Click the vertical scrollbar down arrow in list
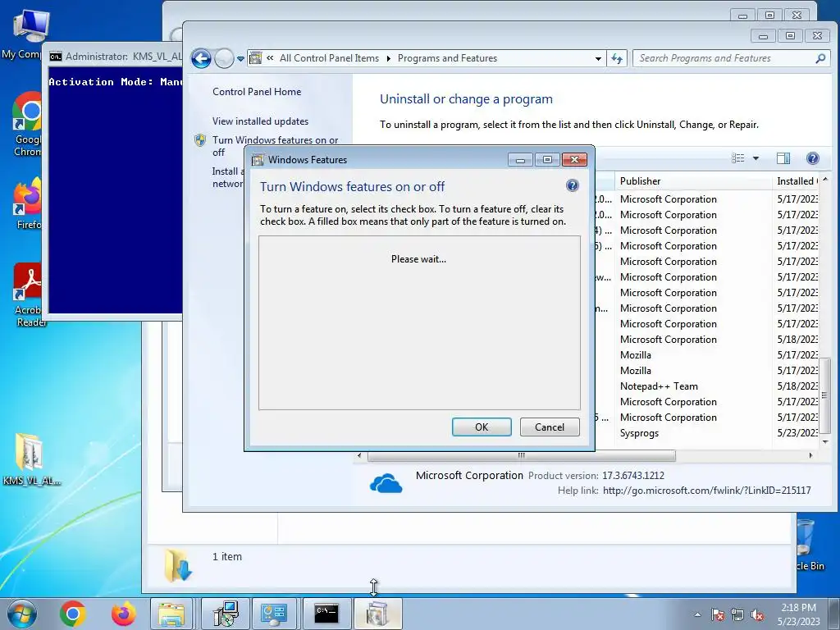The width and height of the screenshot is (840, 630). pyautogui.click(x=825, y=442)
